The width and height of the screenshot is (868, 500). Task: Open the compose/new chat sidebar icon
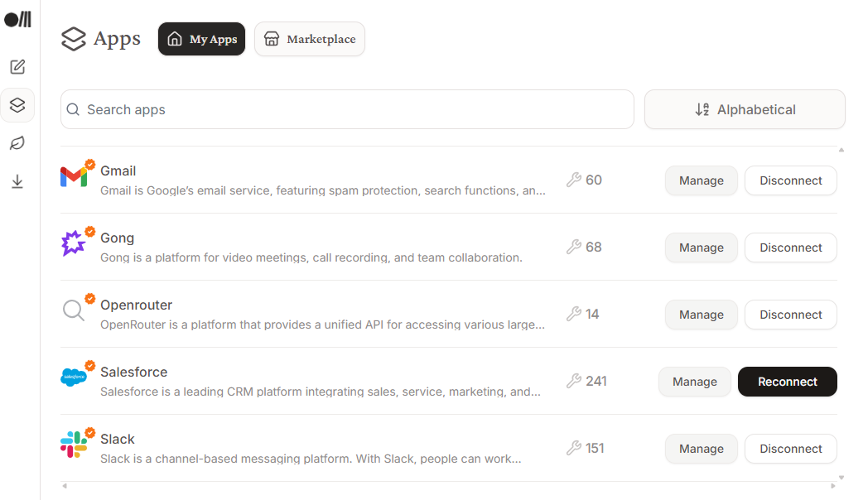pos(17,67)
